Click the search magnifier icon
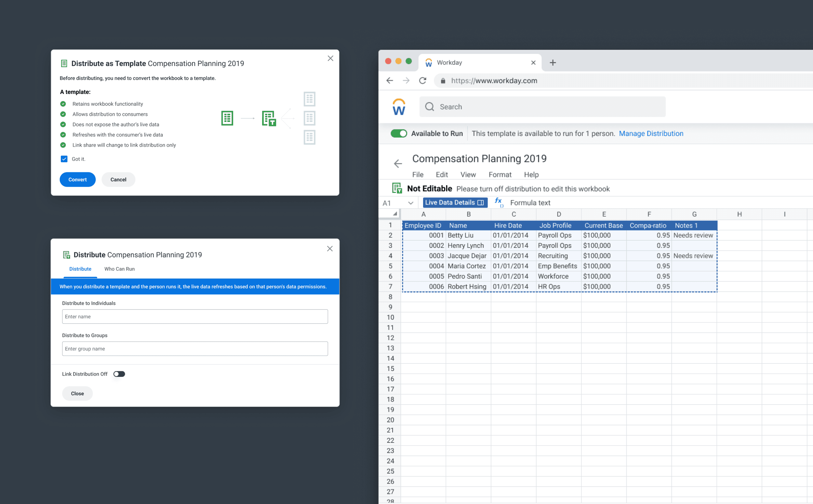 [x=429, y=107]
